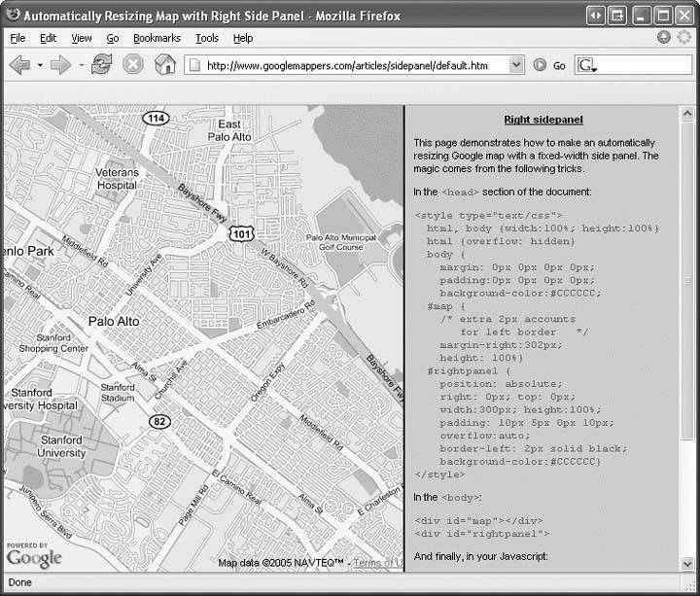The height and width of the screenshot is (596, 700).
Task: Open the Help menu
Action: coord(242,38)
